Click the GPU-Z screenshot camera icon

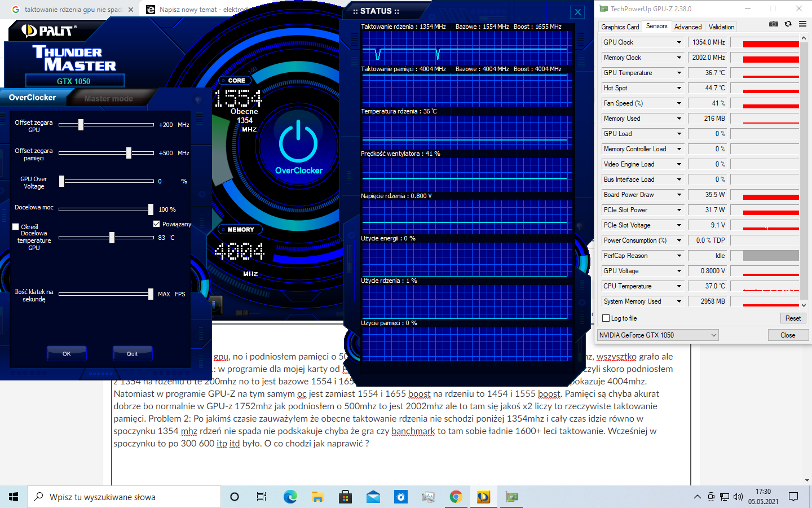(774, 24)
